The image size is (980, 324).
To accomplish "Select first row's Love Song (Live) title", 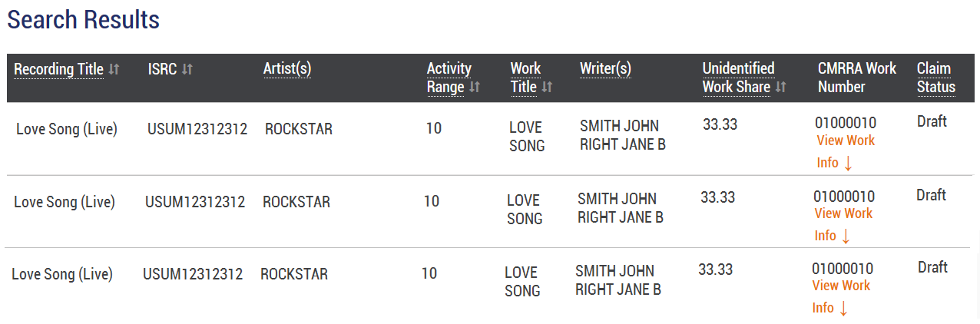I will [67, 129].
